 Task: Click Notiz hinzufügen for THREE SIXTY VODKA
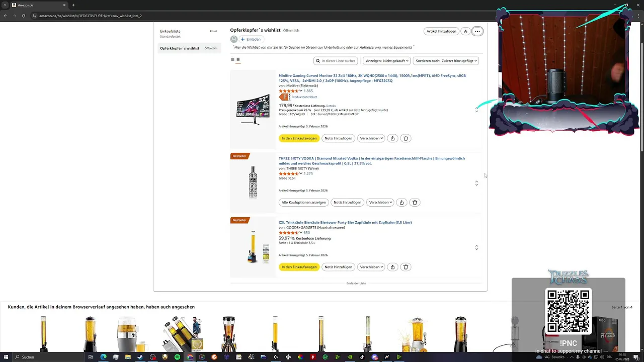pos(347,203)
